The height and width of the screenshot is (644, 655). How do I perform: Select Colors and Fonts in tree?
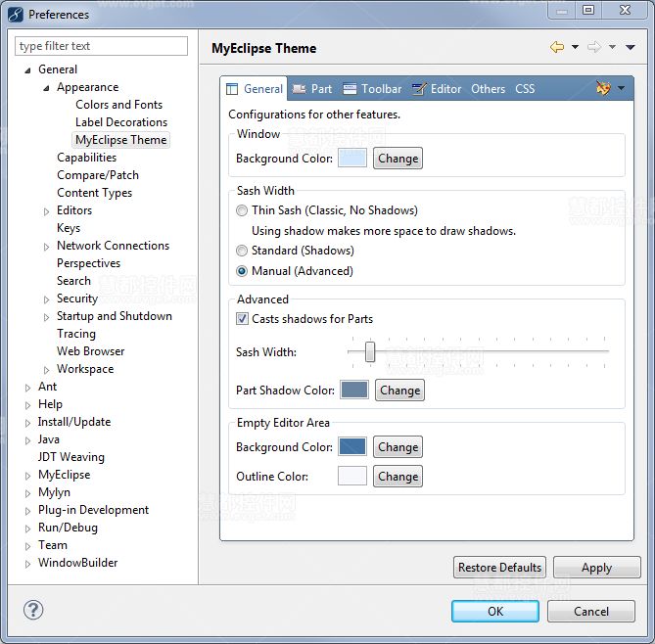[x=119, y=105]
